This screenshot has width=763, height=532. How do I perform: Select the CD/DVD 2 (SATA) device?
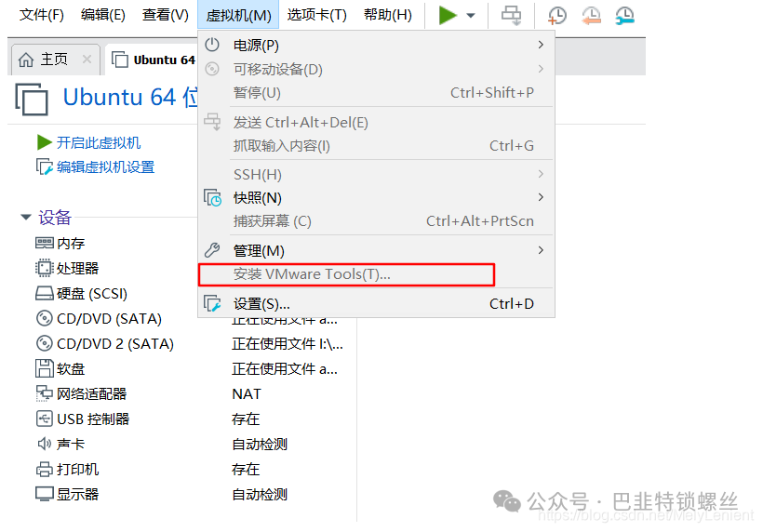(x=104, y=344)
